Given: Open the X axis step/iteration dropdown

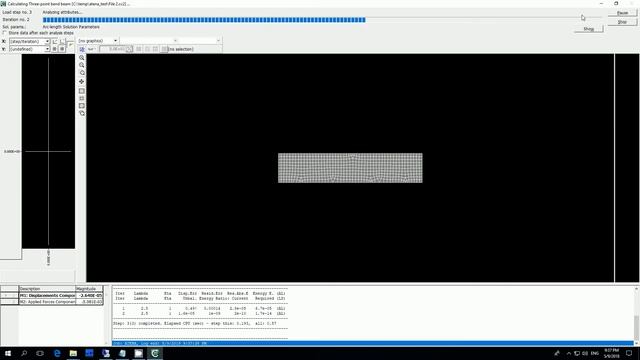Looking at the screenshot, I should pyautogui.click(x=29, y=42).
